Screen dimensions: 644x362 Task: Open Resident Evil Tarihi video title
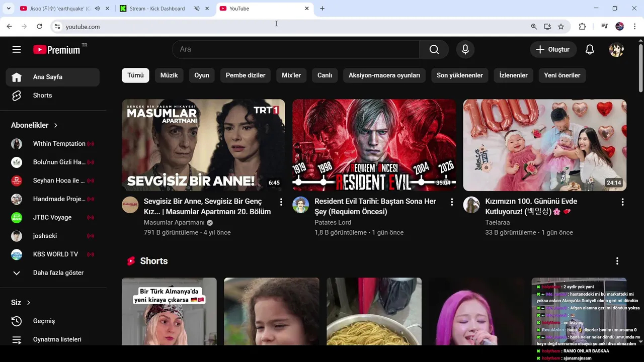pyautogui.click(x=375, y=206)
